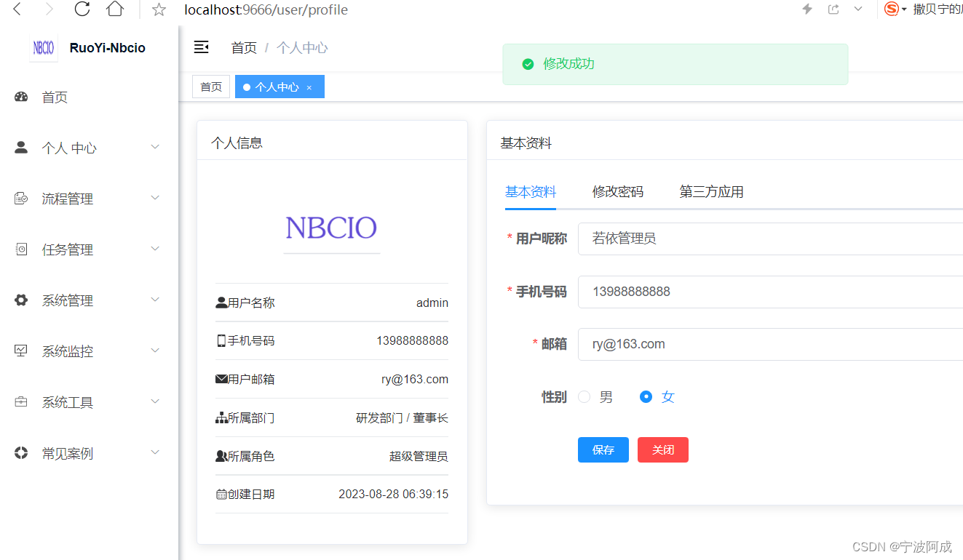Click the red 关闭 button
963x560 pixels.
(x=663, y=450)
